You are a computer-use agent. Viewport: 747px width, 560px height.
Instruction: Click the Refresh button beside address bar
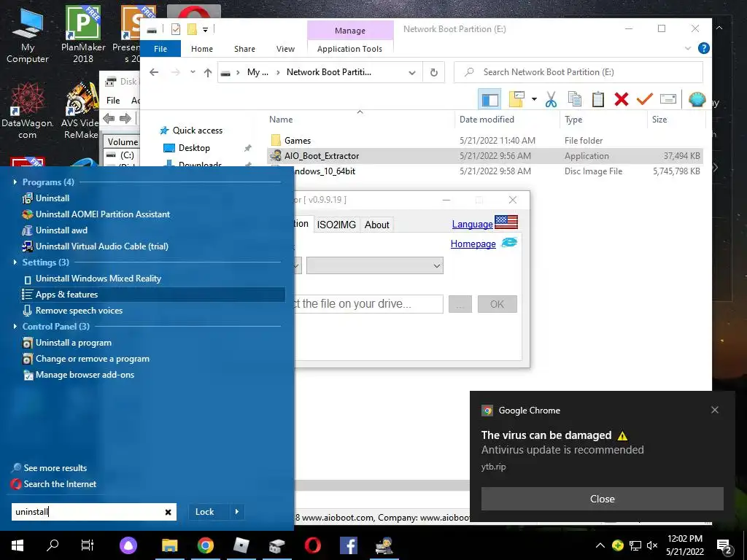pyautogui.click(x=433, y=72)
